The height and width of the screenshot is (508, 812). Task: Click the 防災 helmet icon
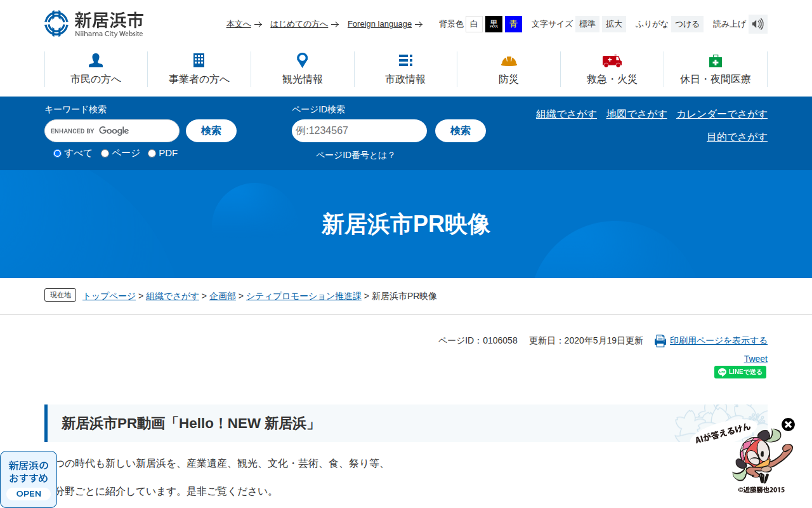[509, 61]
